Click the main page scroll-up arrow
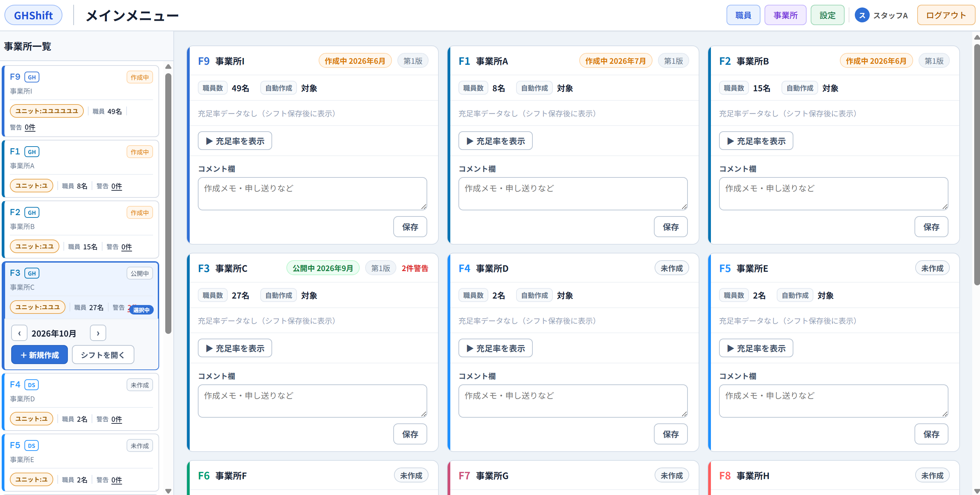 [977, 37]
